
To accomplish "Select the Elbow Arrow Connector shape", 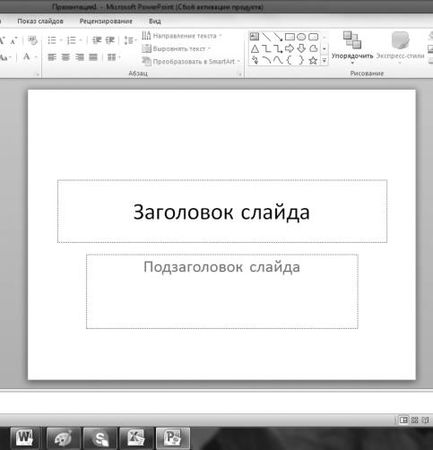I will pyautogui.click(x=278, y=49).
